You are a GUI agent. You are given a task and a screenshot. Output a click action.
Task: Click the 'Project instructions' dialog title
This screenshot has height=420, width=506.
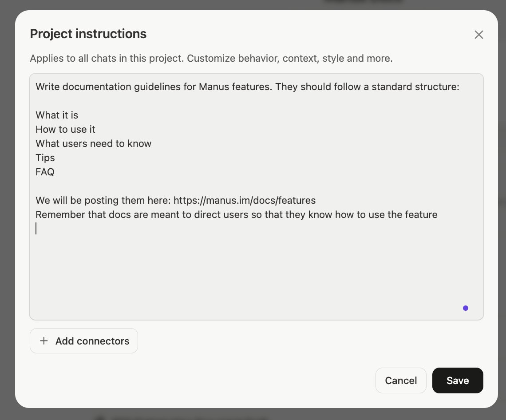(88, 34)
